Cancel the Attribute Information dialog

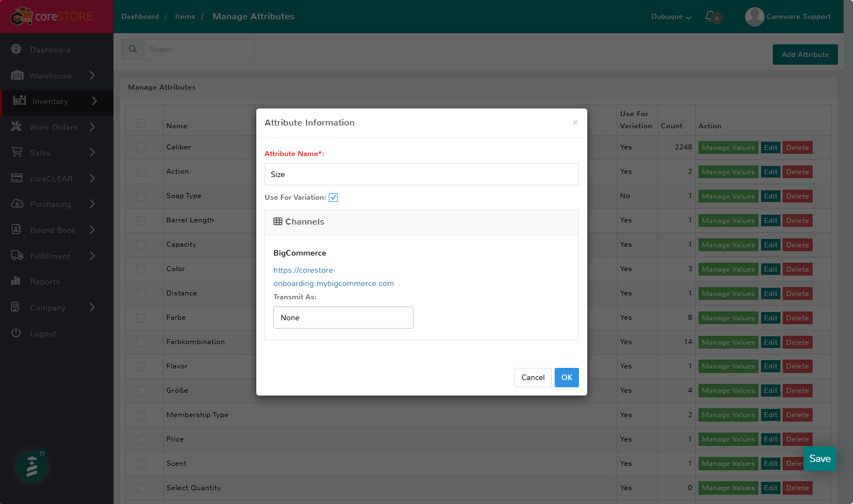(x=533, y=377)
